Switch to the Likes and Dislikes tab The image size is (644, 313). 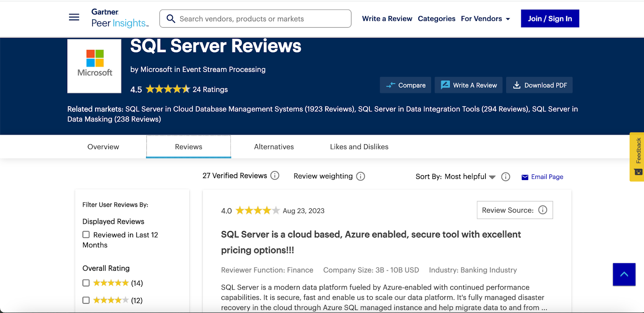coord(359,147)
